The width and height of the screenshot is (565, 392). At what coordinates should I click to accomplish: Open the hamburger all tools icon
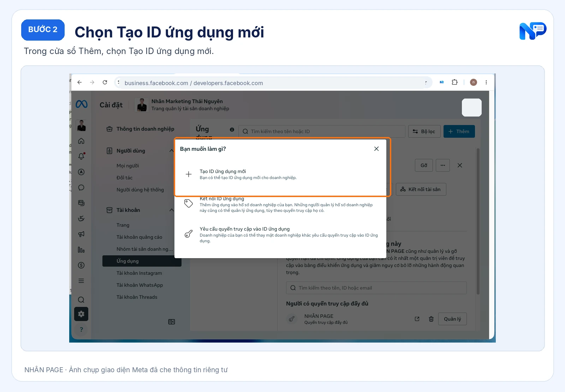pos(81,281)
